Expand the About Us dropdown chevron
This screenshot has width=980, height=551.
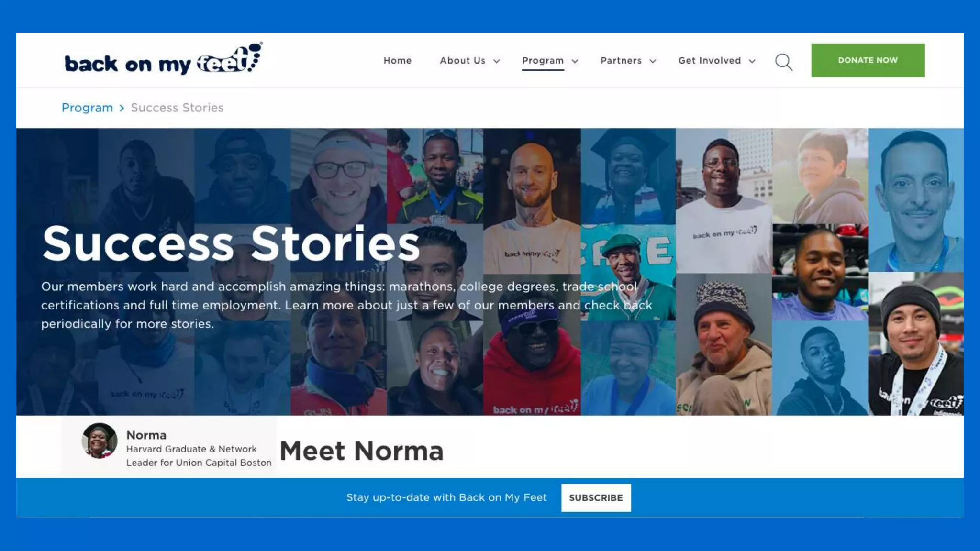coord(497,61)
